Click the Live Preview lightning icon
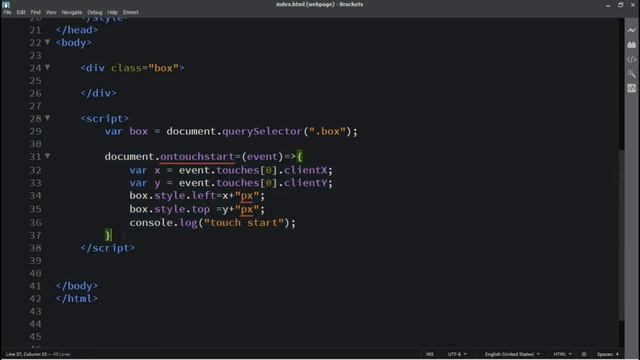Image resolution: width=640 pixels, height=360 pixels. (631, 30)
